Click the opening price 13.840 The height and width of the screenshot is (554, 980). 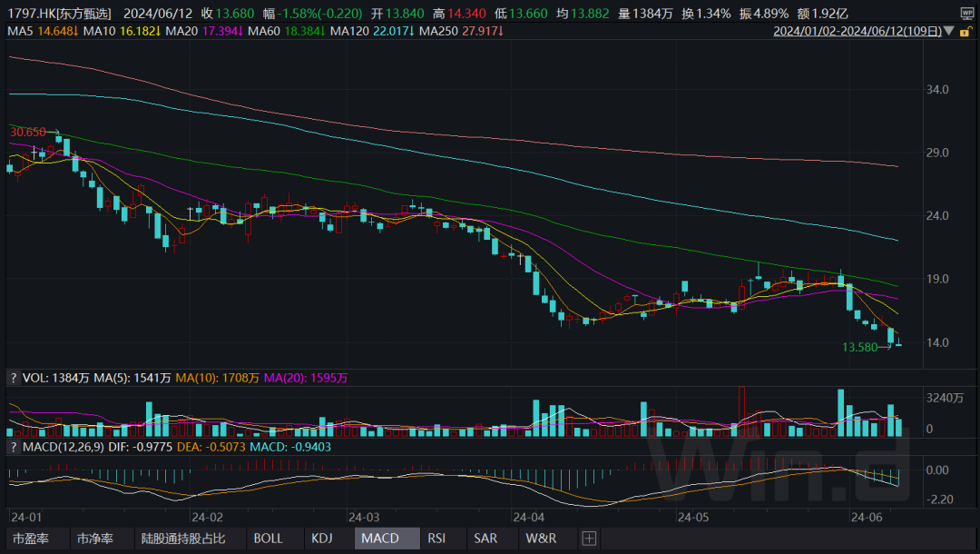point(405,14)
